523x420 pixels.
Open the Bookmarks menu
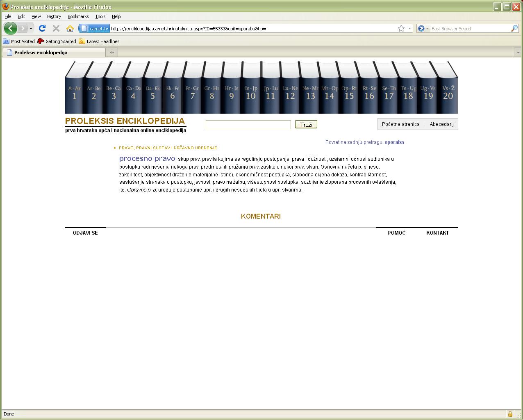[78, 16]
